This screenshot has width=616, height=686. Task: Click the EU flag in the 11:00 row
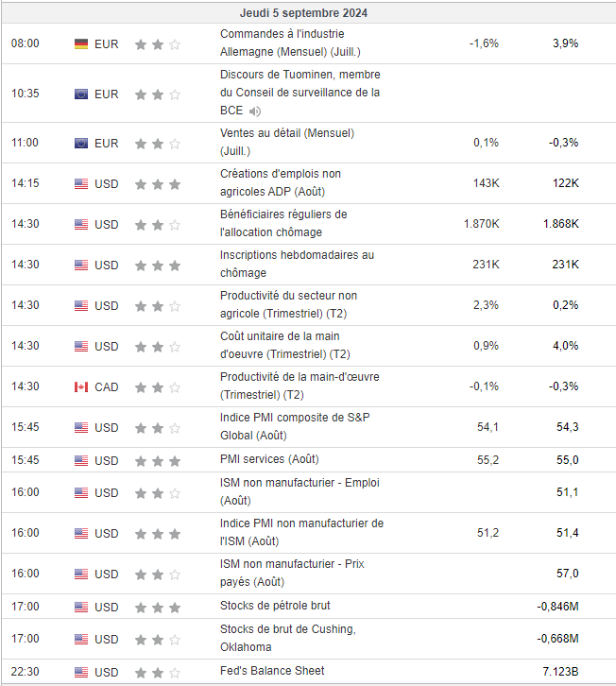81,144
